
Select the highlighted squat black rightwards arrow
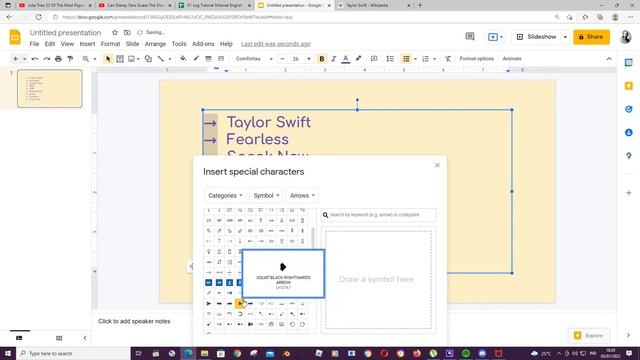(240, 303)
